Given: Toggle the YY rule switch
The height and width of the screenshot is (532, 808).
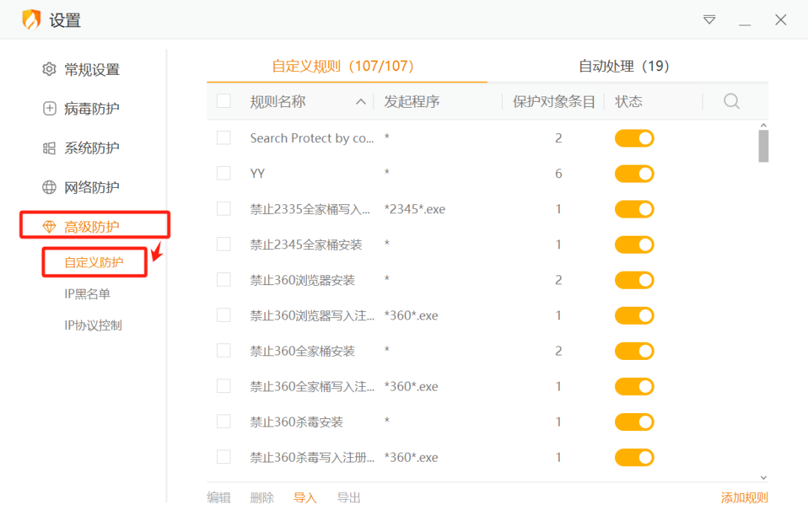Looking at the screenshot, I should (634, 174).
